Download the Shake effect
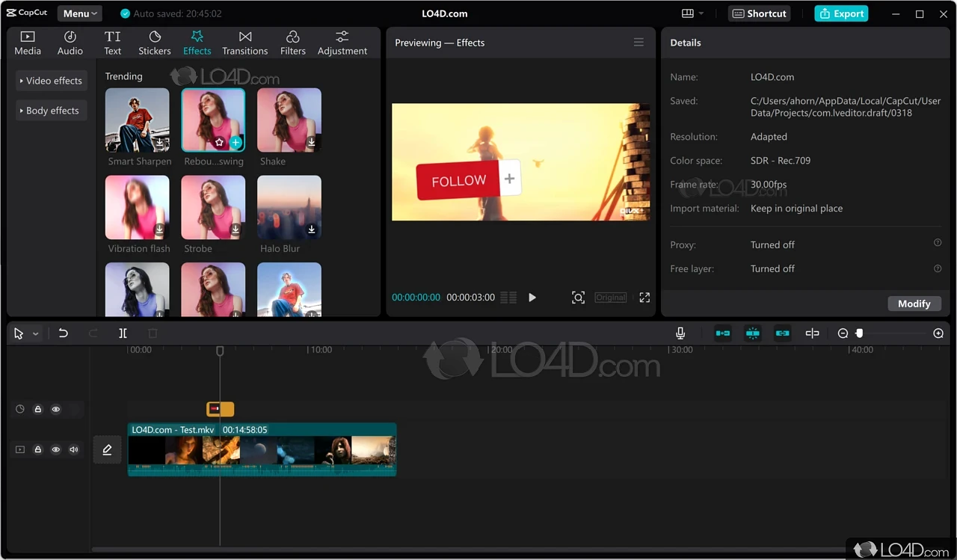 [x=312, y=142]
